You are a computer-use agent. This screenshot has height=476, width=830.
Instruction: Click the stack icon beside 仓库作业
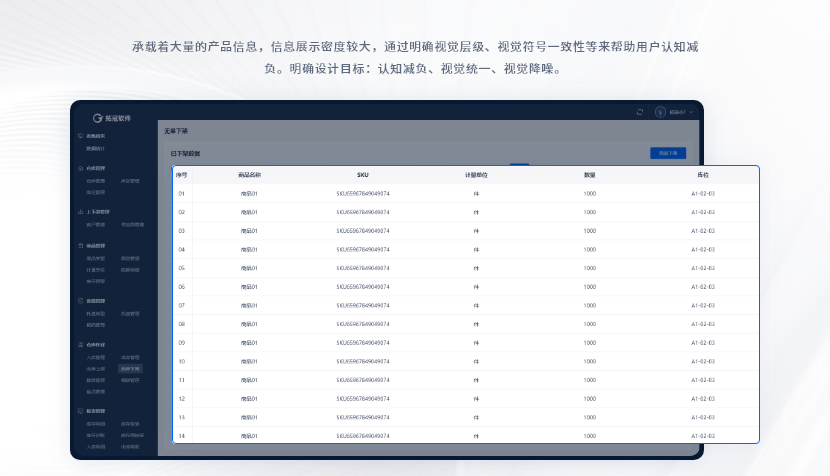tap(80, 345)
